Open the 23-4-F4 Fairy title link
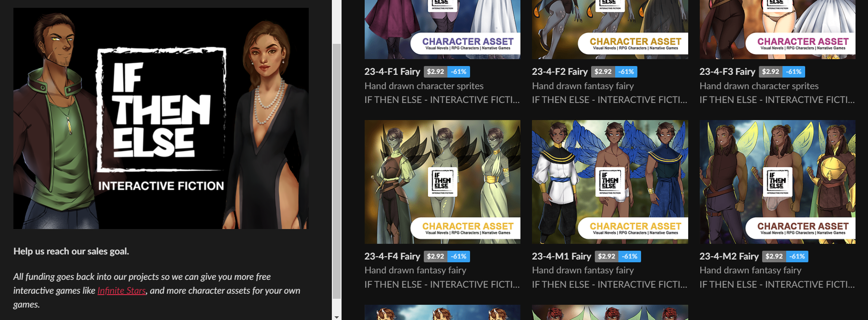 click(x=392, y=256)
